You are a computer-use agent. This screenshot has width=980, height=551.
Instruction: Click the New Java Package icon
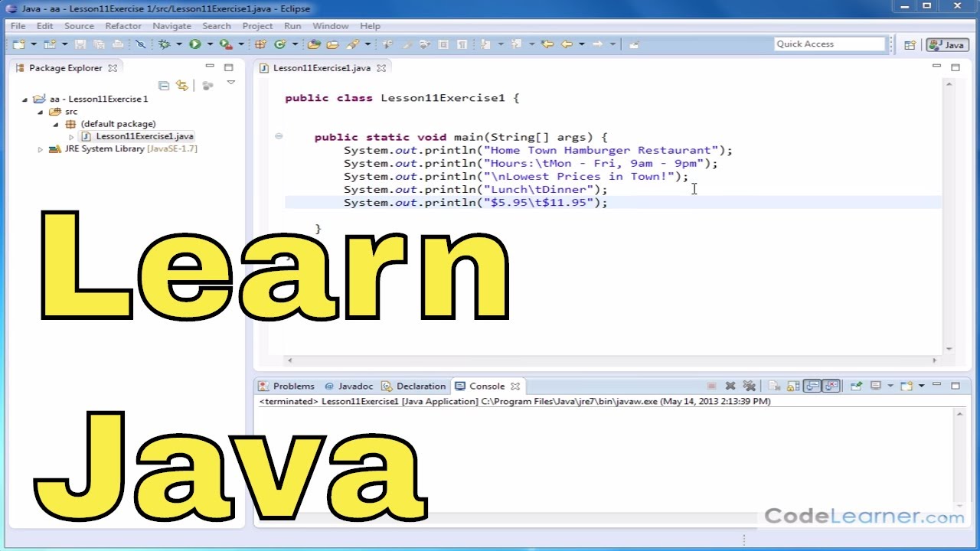pos(260,44)
